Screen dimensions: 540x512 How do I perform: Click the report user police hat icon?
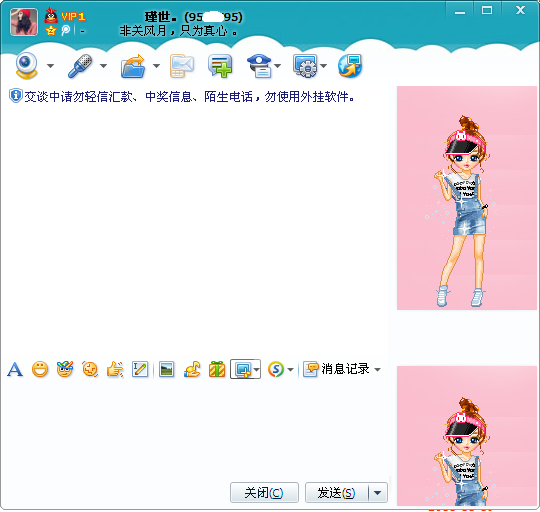pos(260,66)
